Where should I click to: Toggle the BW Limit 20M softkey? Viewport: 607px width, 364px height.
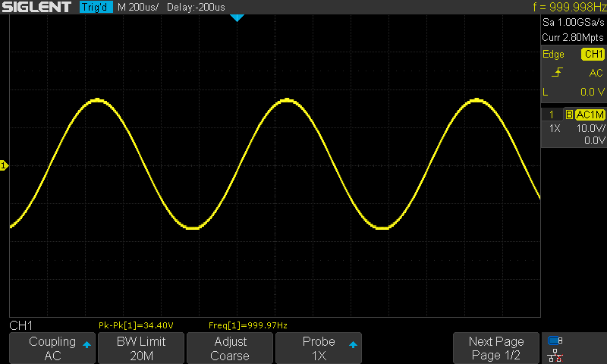(141, 348)
